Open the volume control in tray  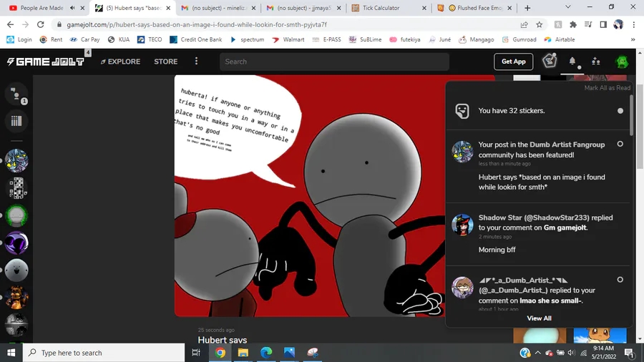click(x=572, y=353)
